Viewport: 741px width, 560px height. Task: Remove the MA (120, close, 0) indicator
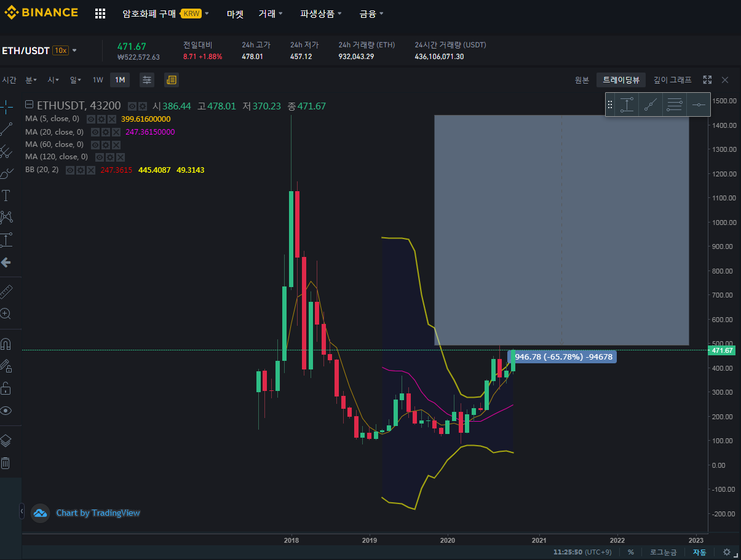(x=121, y=157)
